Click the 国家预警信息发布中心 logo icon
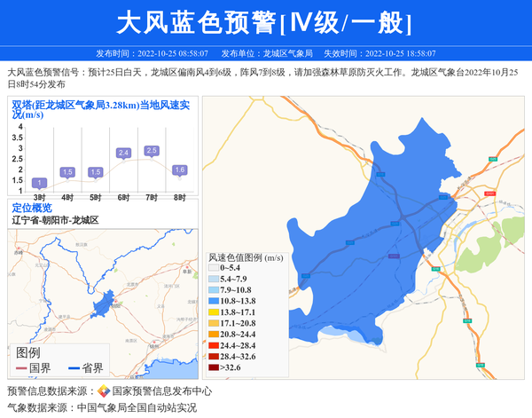The image size is (532, 418). point(104,390)
